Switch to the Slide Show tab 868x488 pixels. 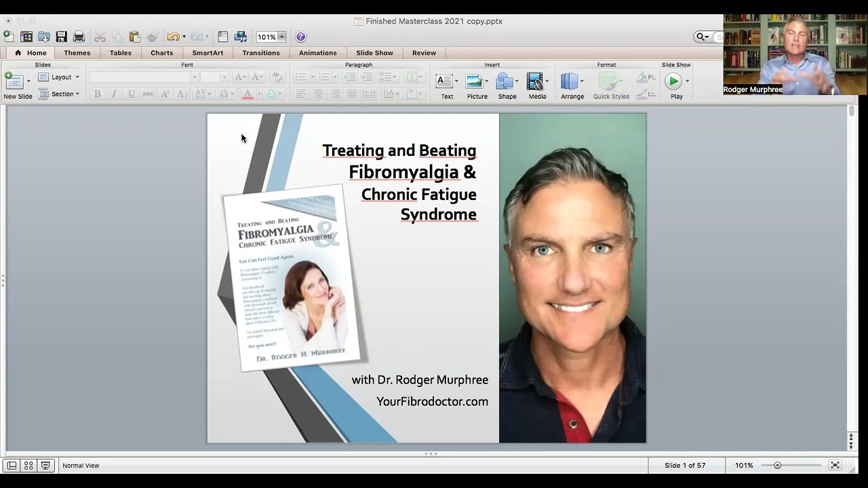[x=374, y=53]
